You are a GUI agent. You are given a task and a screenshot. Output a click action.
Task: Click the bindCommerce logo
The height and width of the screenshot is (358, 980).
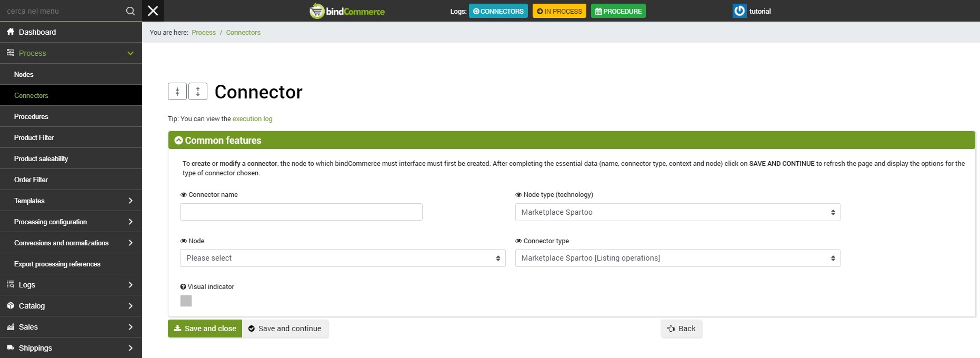[x=347, y=11]
